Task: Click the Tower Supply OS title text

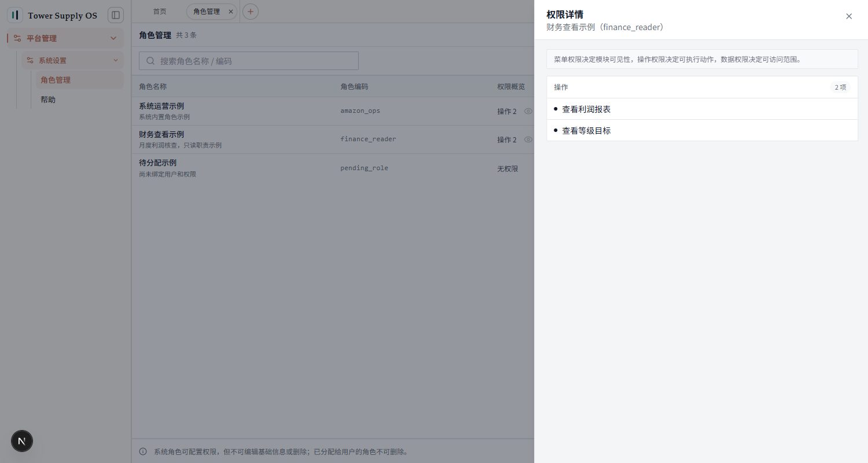Action: tap(62, 16)
